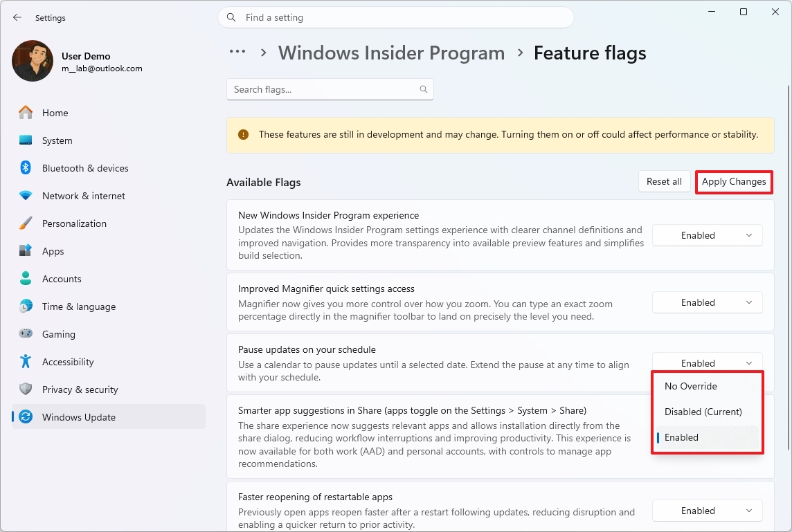
Task: Click the Gaming controller icon
Action: 26,333
